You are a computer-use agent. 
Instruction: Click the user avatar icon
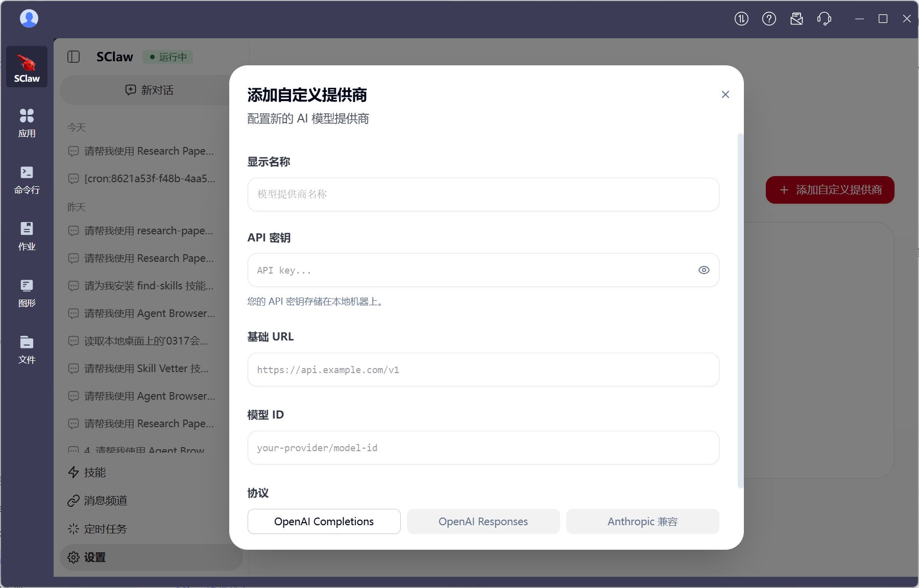(x=29, y=19)
